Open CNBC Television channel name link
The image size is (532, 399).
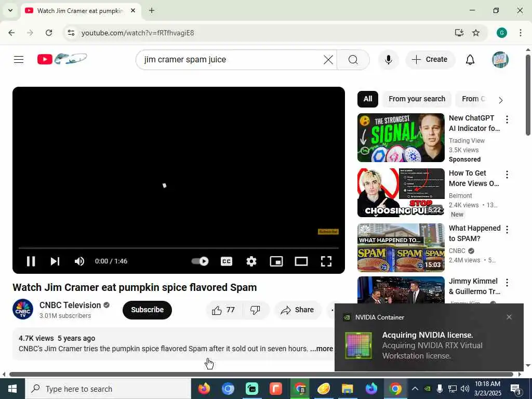70,305
